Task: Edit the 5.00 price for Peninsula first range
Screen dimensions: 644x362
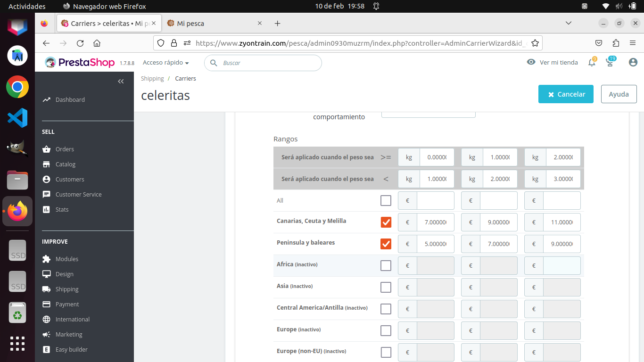Action: [436, 244]
